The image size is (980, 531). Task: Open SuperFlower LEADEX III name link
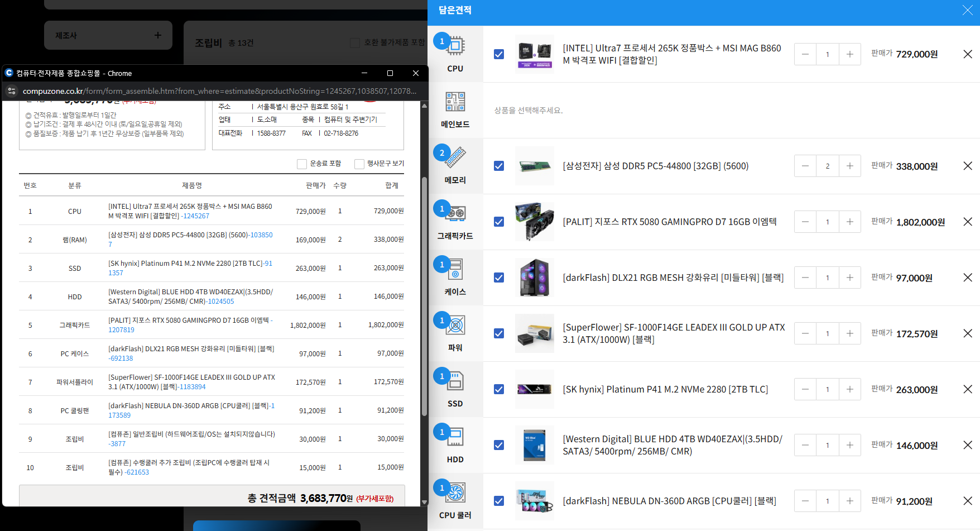click(x=674, y=333)
